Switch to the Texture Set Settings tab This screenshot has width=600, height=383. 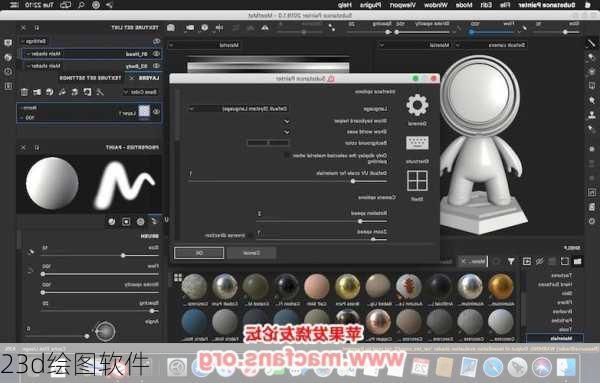[x=90, y=78]
